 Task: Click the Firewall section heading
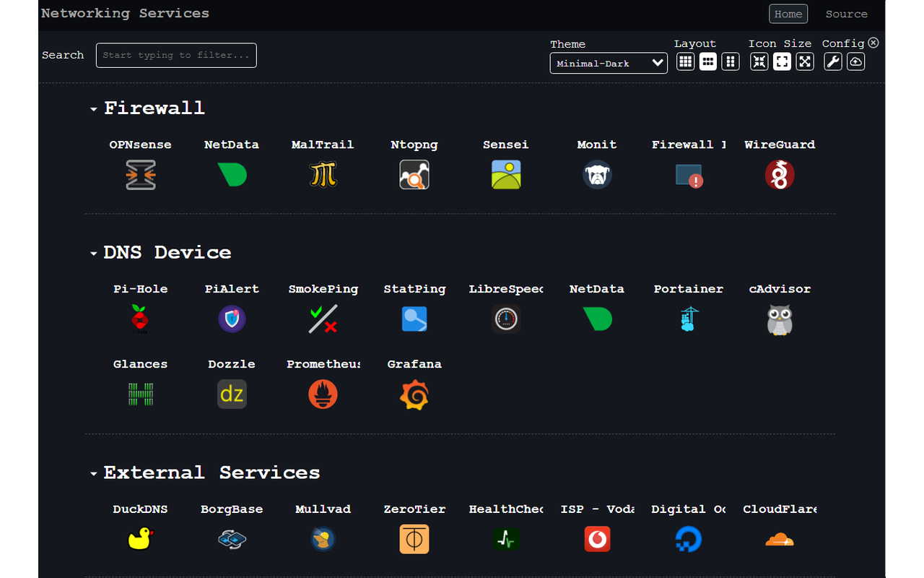pyautogui.click(x=154, y=108)
